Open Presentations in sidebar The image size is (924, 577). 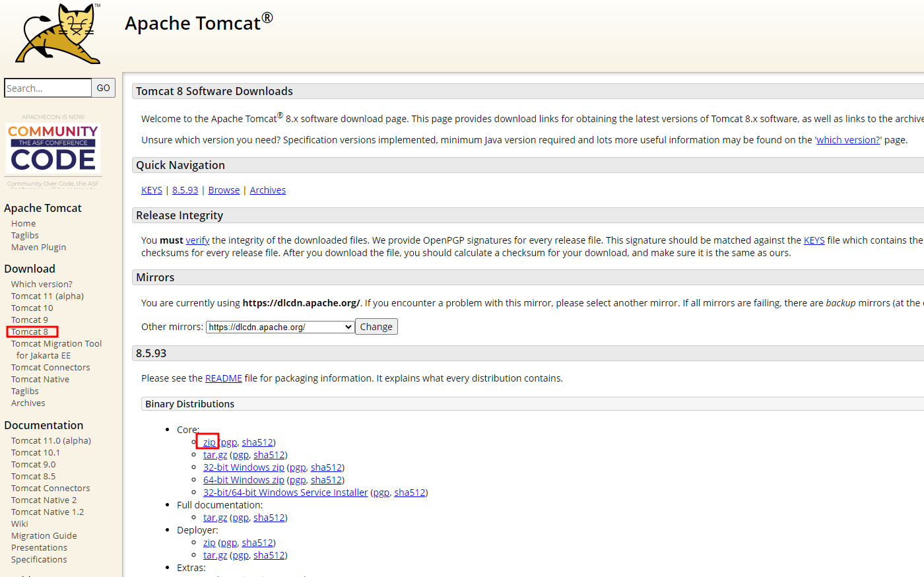[x=39, y=548]
